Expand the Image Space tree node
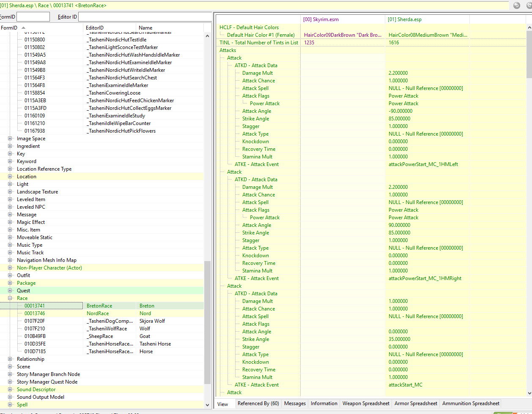Viewport: 532px width, 414px height. [x=10, y=139]
